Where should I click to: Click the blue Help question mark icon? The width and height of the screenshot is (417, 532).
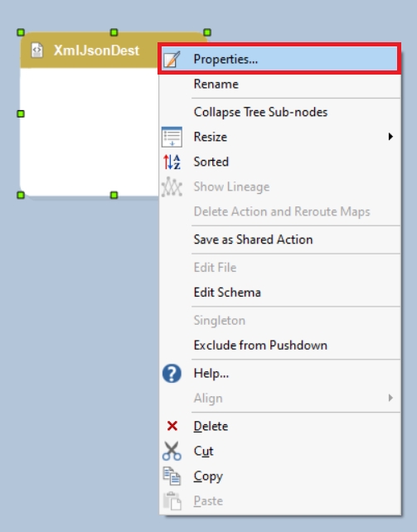click(172, 374)
